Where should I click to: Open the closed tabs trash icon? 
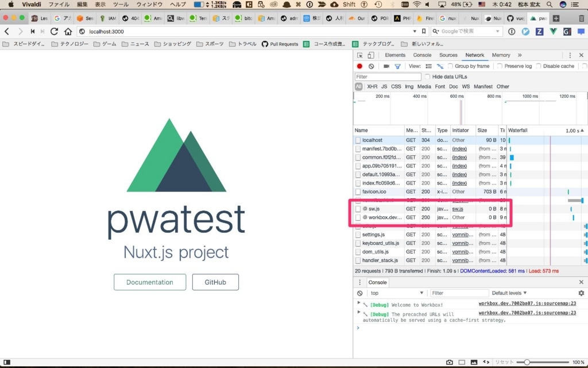tap(581, 18)
